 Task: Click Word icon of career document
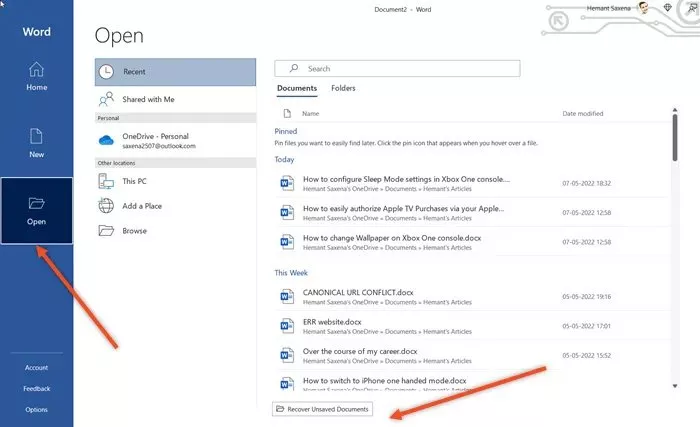pyautogui.click(x=287, y=356)
